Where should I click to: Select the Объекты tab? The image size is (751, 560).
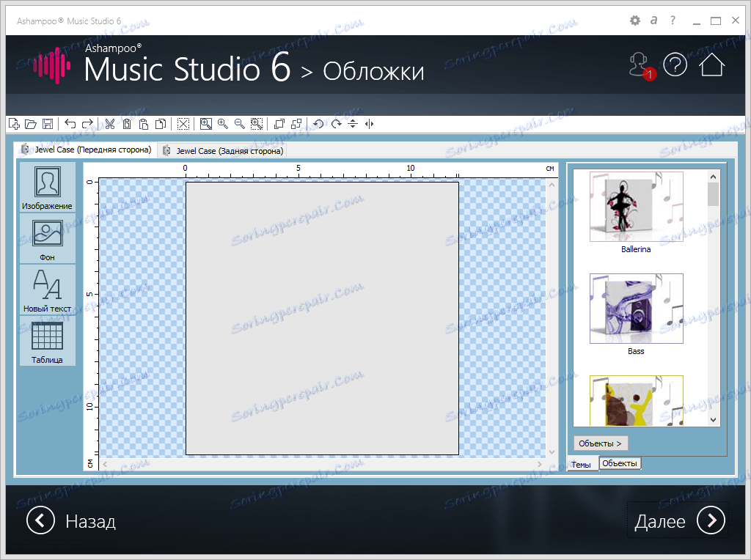point(619,463)
